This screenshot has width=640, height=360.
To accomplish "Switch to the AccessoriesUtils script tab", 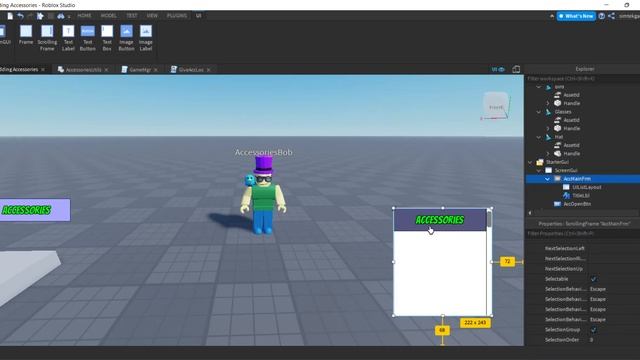I will pos(83,70).
